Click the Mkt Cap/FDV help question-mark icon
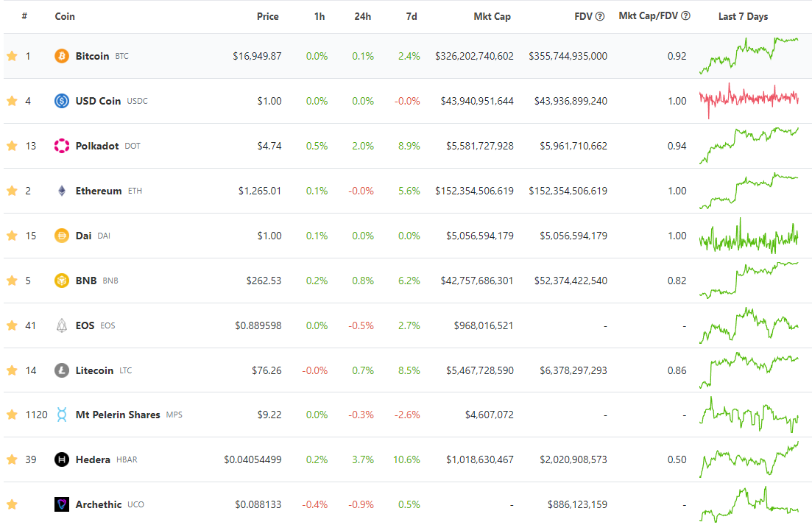This screenshot has height=525, width=812. [x=685, y=16]
